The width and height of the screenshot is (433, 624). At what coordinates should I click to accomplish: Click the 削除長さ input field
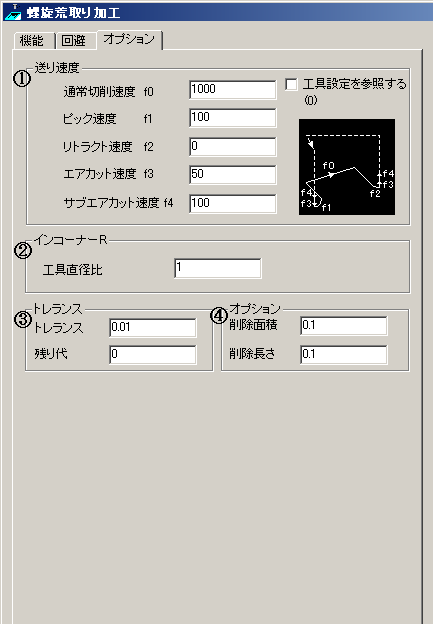[x=344, y=355]
